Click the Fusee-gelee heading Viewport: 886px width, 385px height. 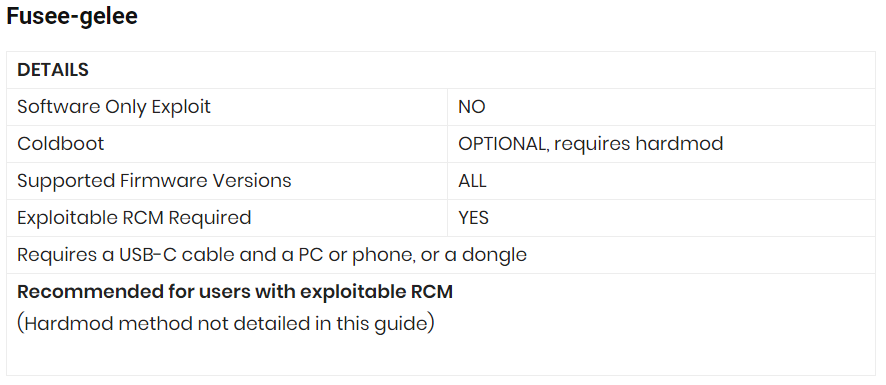point(72,16)
